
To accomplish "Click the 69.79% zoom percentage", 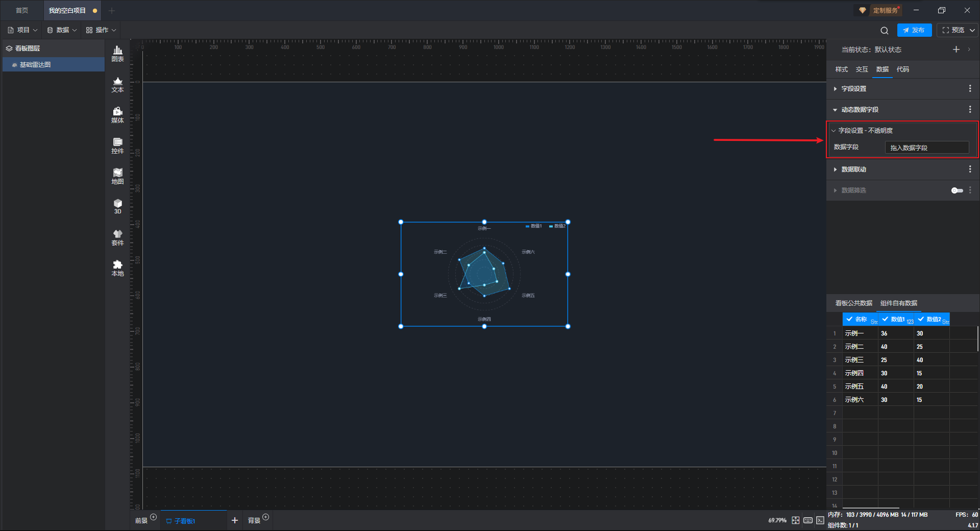I will click(777, 520).
